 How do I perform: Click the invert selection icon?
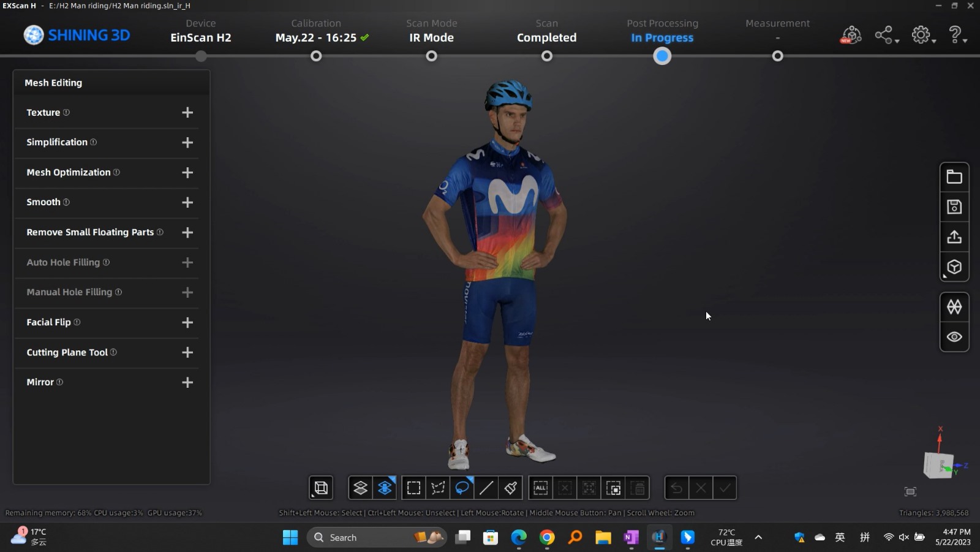(x=613, y=488)
